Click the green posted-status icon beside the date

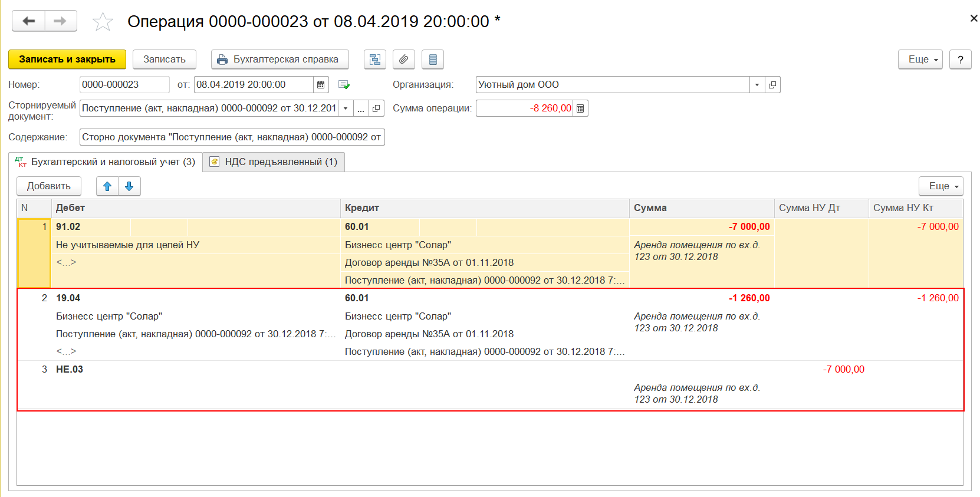[344, 85]
